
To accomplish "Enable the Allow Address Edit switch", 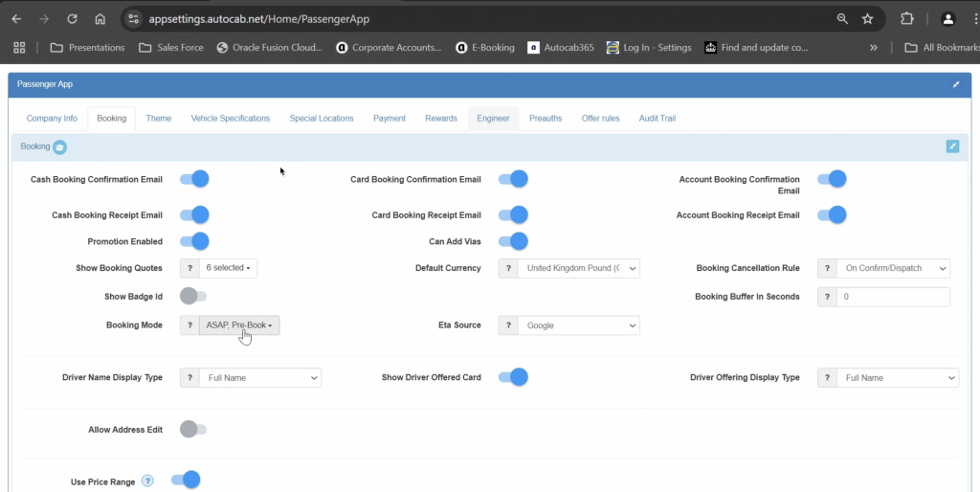I will point(193,429).
